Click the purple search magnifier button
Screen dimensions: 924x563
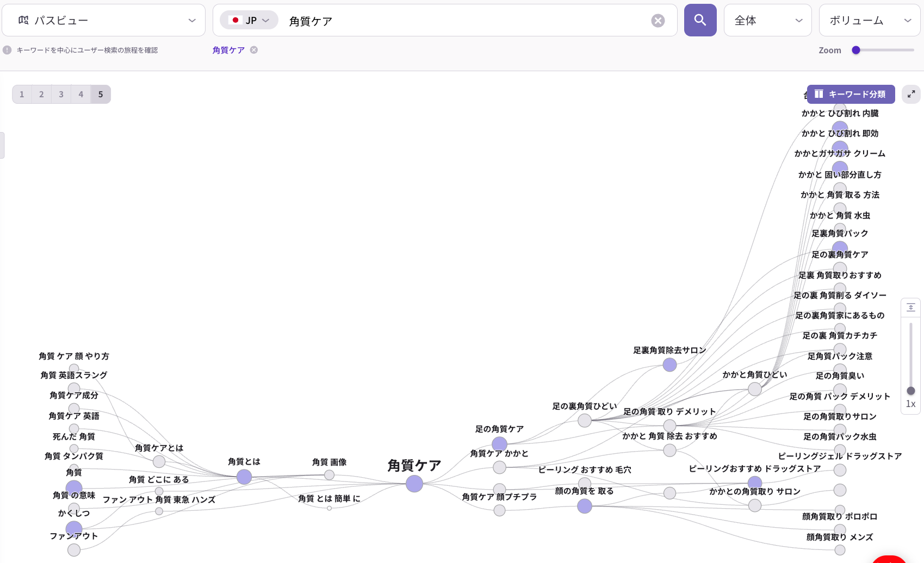[x=700, y=20]
